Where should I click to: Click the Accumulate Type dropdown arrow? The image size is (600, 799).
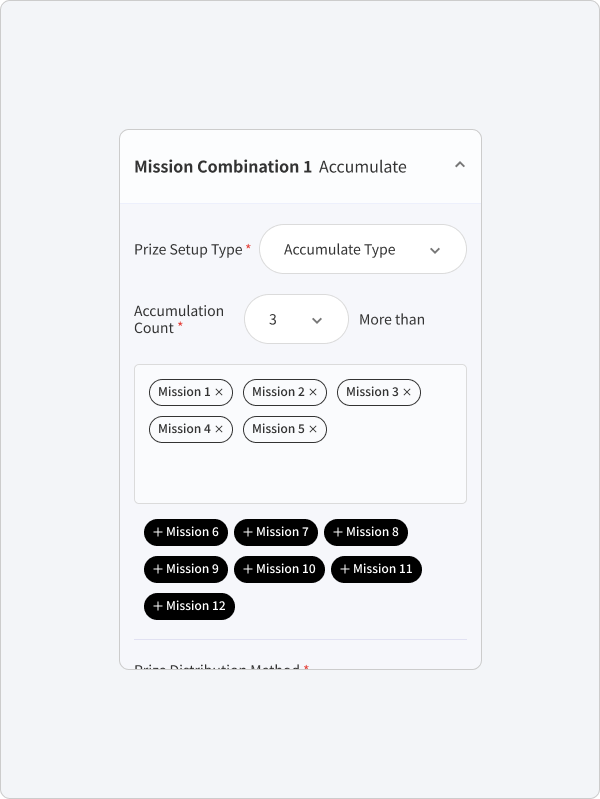435,250
